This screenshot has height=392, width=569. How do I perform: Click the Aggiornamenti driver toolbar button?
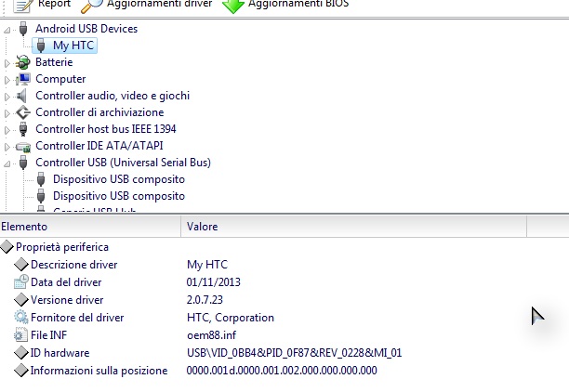[x=158, y=5]
